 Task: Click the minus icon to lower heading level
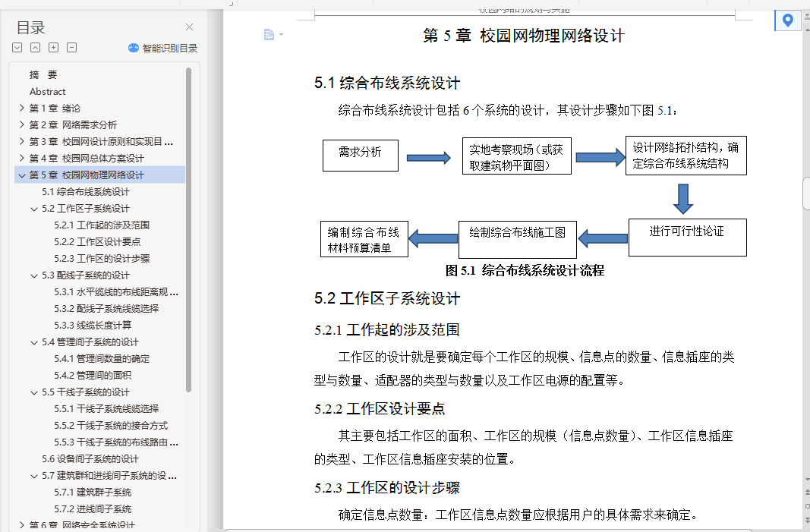coord(72,48)
